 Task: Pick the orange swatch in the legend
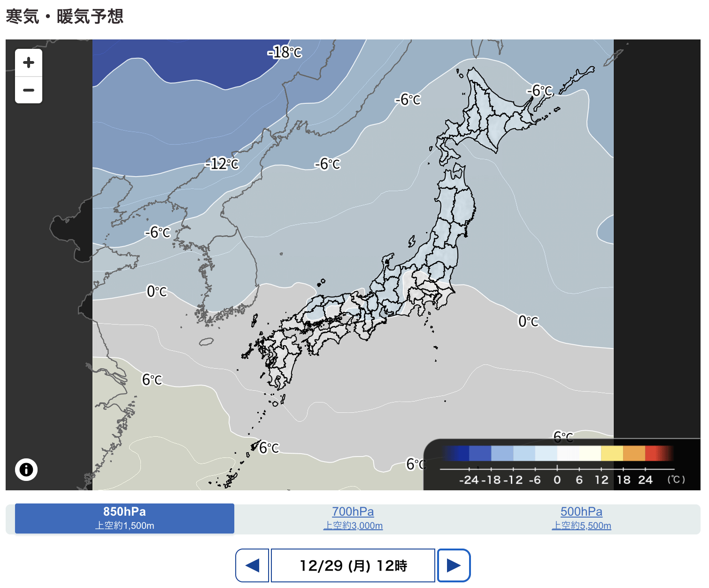point(634,453)
